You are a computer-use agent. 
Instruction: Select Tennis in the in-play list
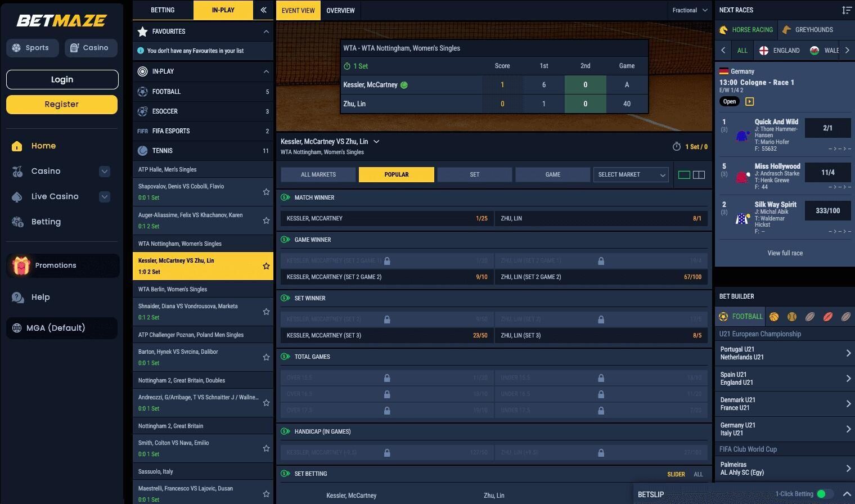pyautogui.click(x=203, y=151)
